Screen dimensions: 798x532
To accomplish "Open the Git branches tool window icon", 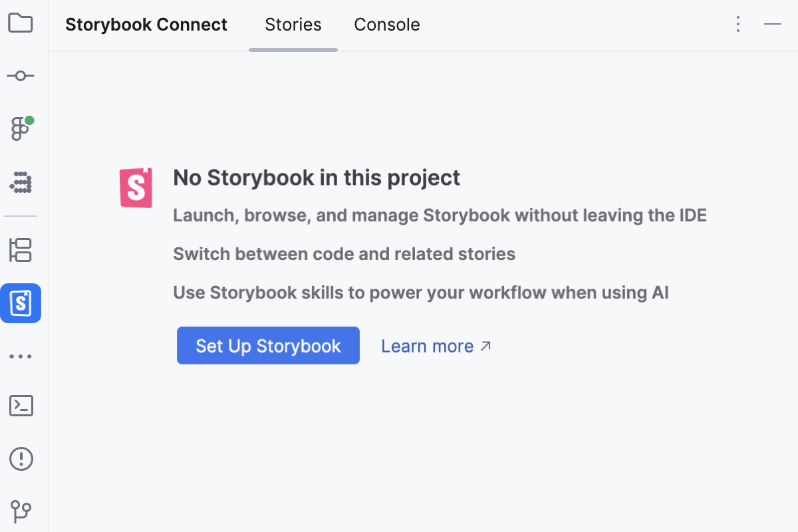I will pyautogui.click(x=21, y=511).
